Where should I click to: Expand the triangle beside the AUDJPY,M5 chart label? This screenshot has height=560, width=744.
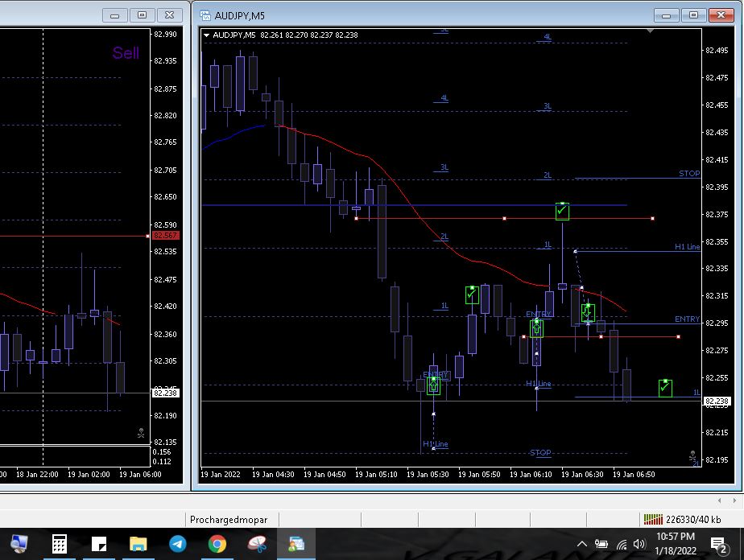[208, 35]
